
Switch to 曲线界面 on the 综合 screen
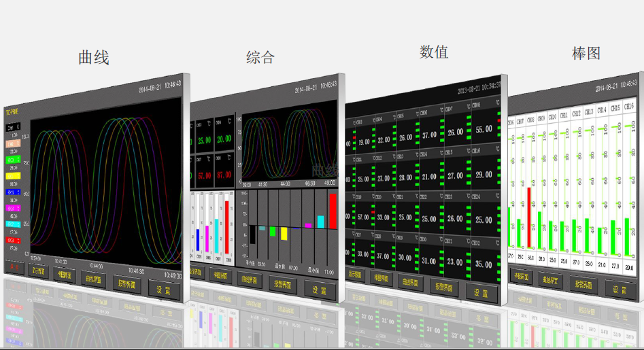(252, 279)
